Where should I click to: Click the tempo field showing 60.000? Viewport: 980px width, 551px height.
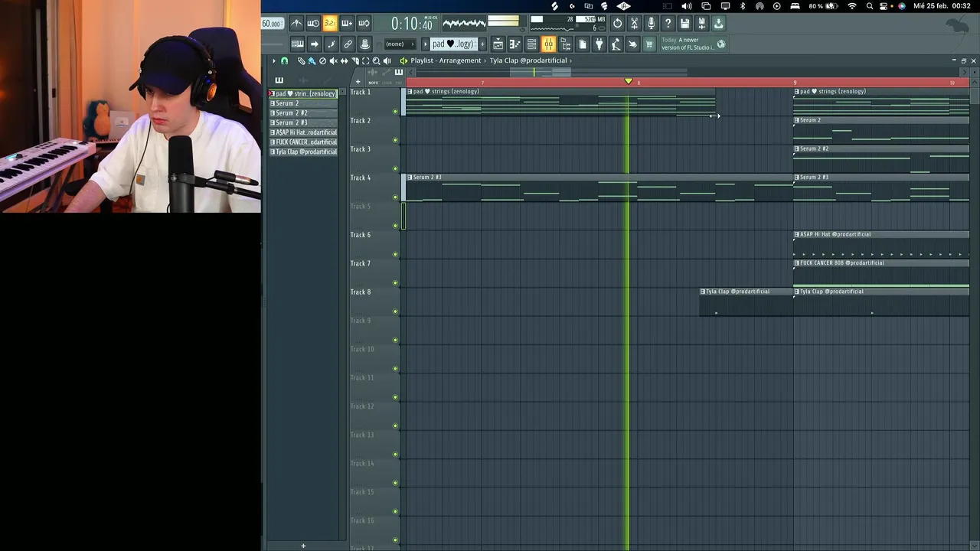[x=272, y=23]
